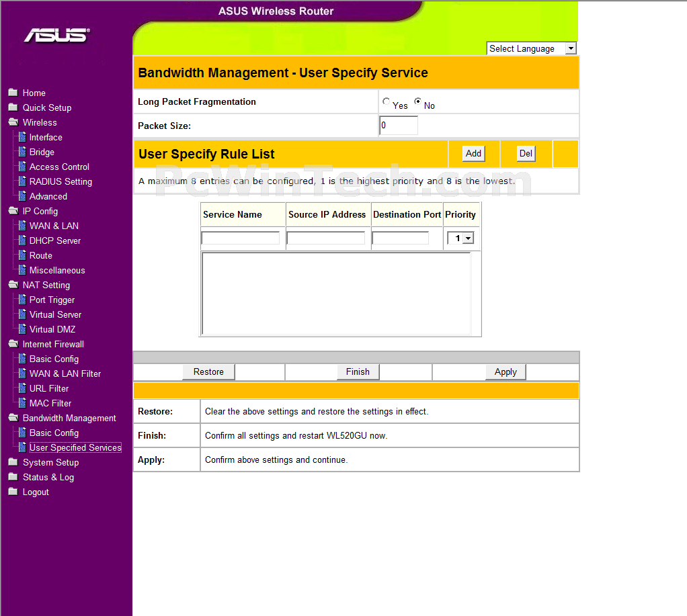Click the Packet Size input field
Image resolution: width=687 pixels, height=616 pixels.
[x=398, y=125]
